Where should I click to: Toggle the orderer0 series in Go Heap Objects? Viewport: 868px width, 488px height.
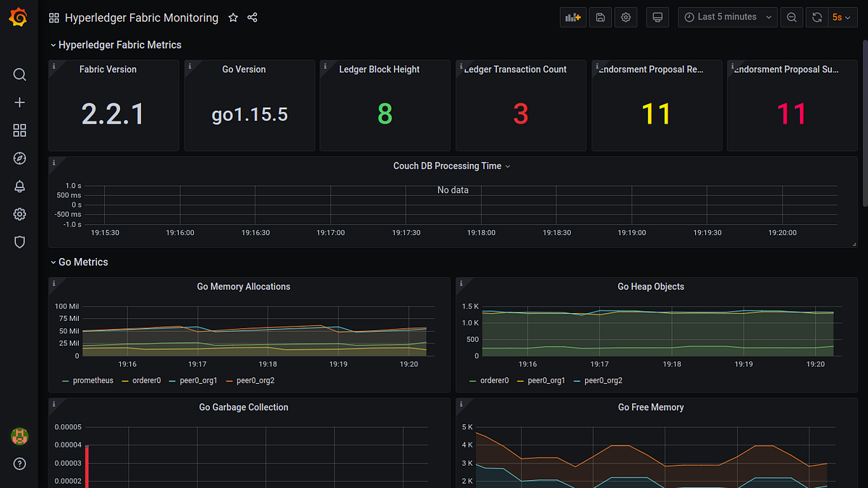click(x=495, y=380)
